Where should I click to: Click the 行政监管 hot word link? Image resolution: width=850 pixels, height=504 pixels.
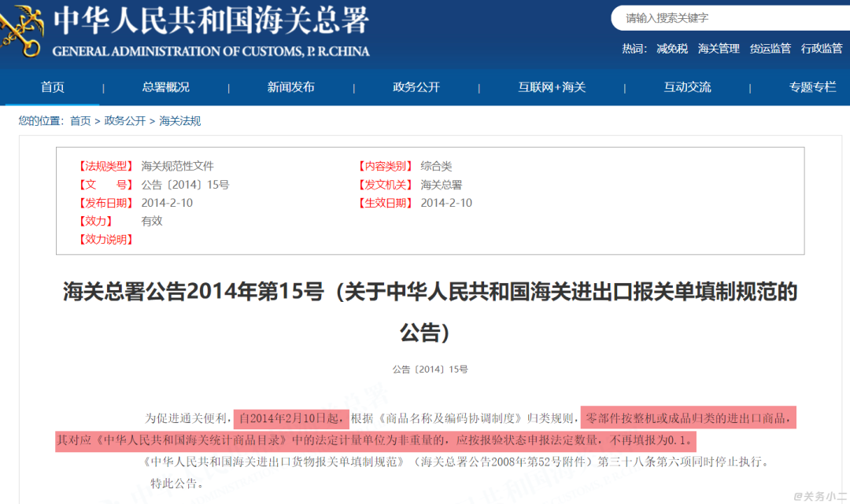pyautogui.click(x=822, y=48)
